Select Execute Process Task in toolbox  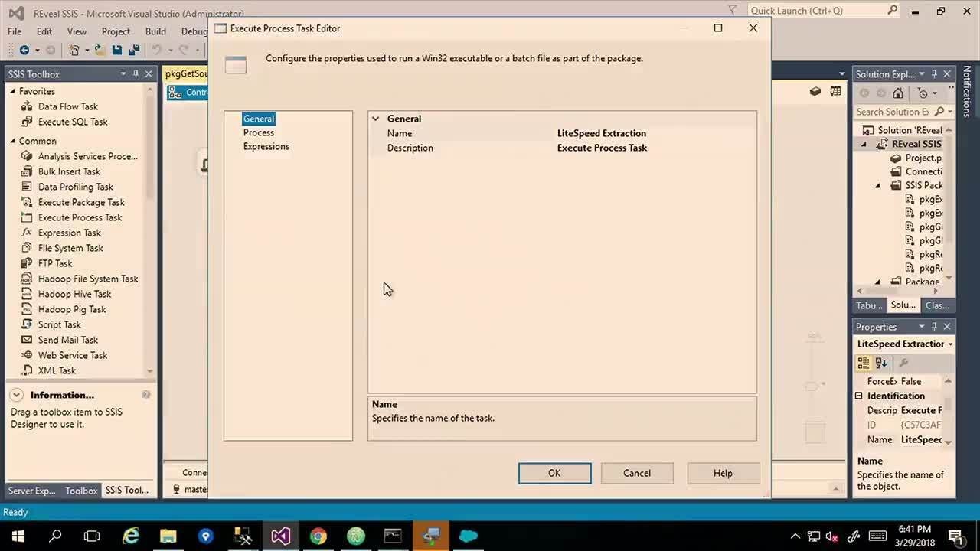point(80,217)
